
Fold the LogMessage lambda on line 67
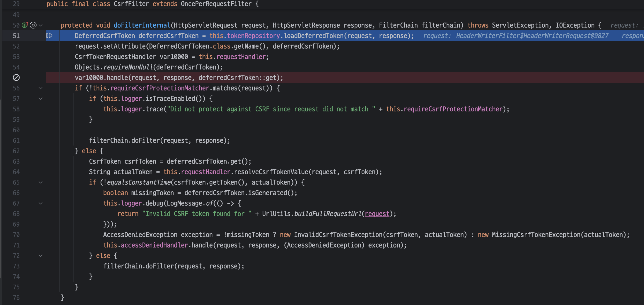pos(41,203)
